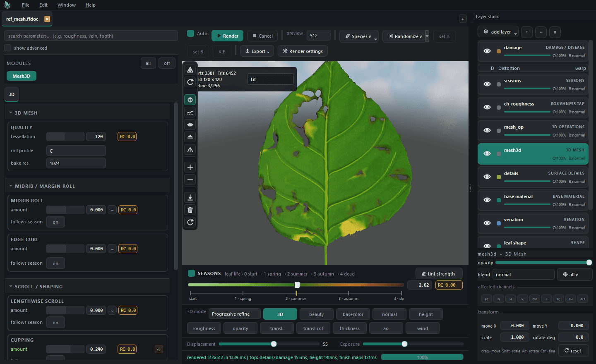Hide the seasons layer with its eye icon
The image size is (596, 364).
pos(487,84)
